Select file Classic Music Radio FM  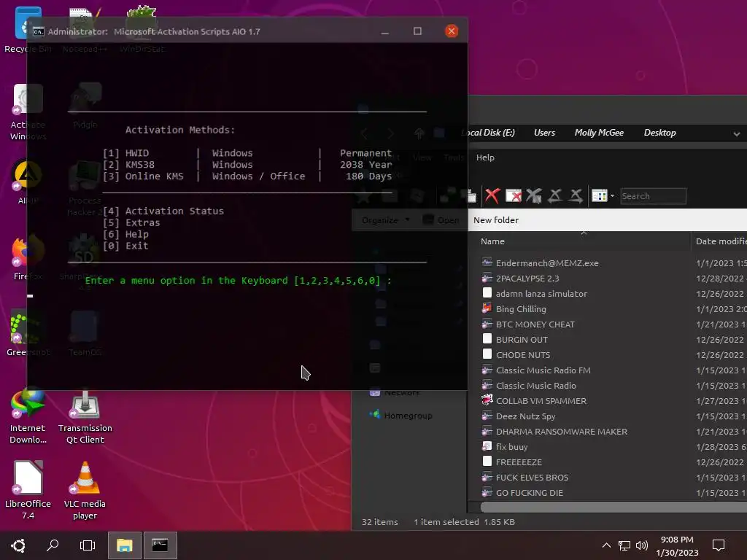[x=543, y=370]
